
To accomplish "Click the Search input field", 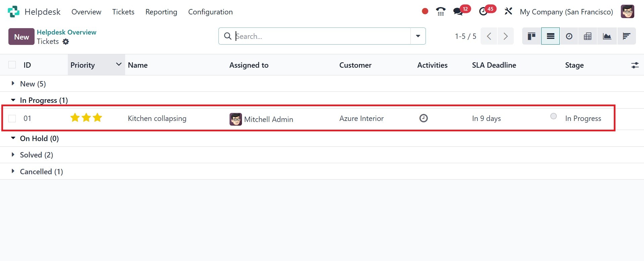I will click(322, 36).
